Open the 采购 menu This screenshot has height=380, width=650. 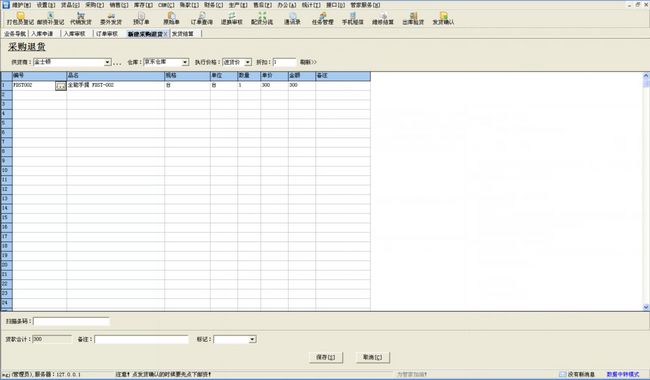pos(95,5)
